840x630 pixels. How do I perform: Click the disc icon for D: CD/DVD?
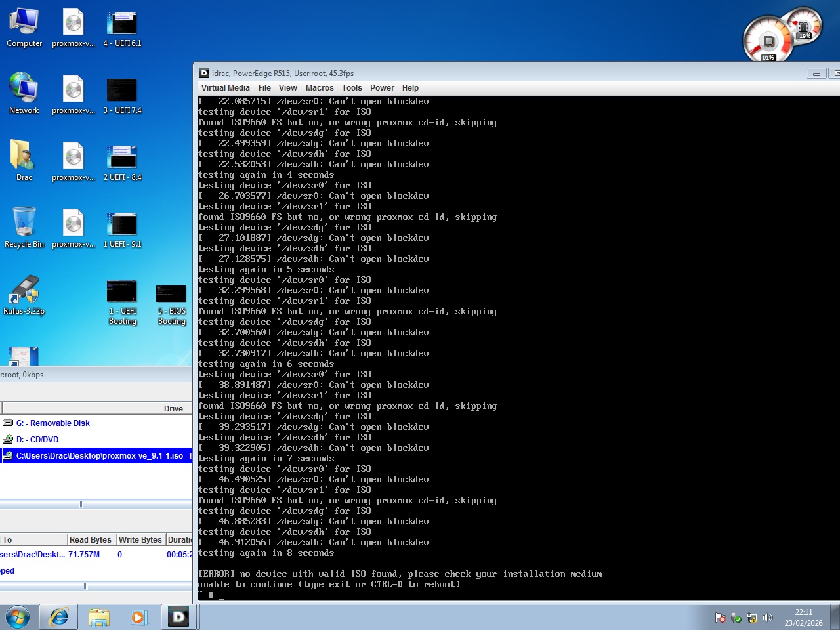click(x=8, y=440)
